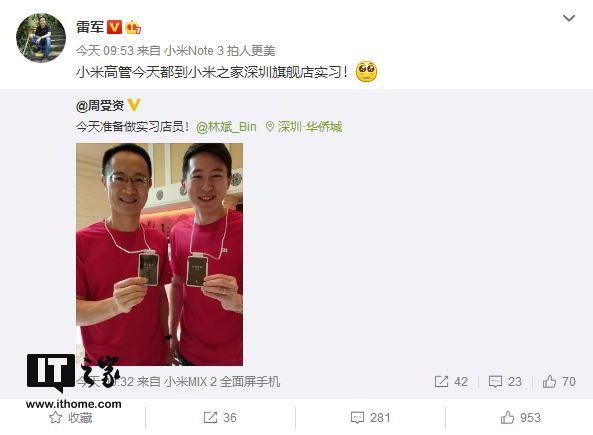Image resolution: width=593 pixels, height=435 pixels.
Task: Click the yellow V badge next to 周受资
Action: [134, 105]
